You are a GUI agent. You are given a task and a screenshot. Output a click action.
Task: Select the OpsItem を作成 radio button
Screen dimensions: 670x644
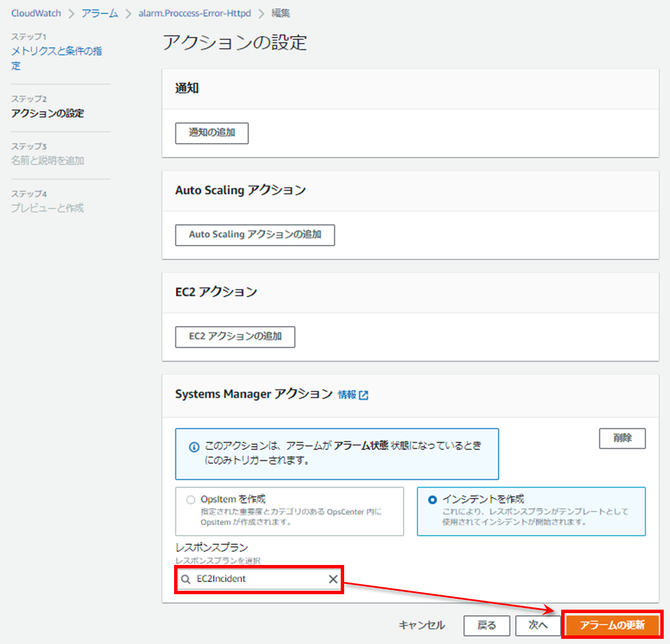tap(191, 500)
